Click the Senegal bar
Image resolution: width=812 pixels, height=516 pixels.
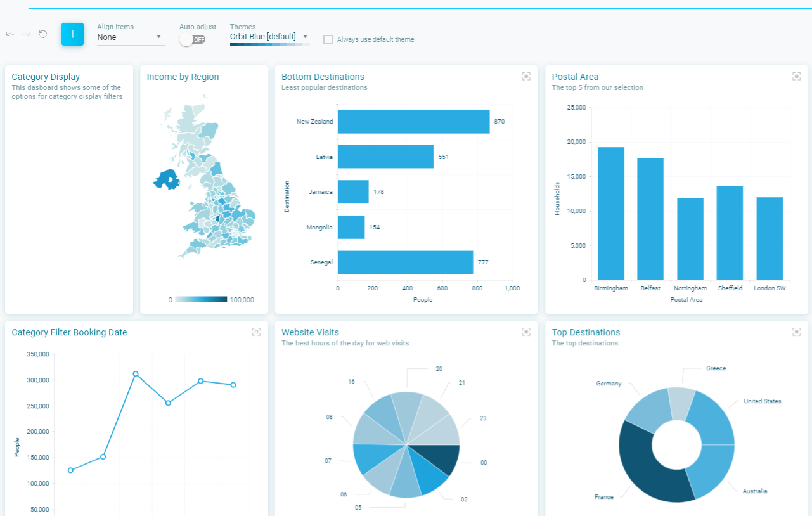pyautogui.click(x=406, y=262)
